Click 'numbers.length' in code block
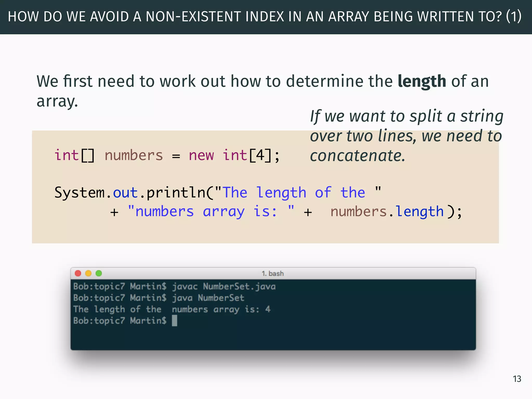Screen dimensions: 532x399 pos(387,212)
